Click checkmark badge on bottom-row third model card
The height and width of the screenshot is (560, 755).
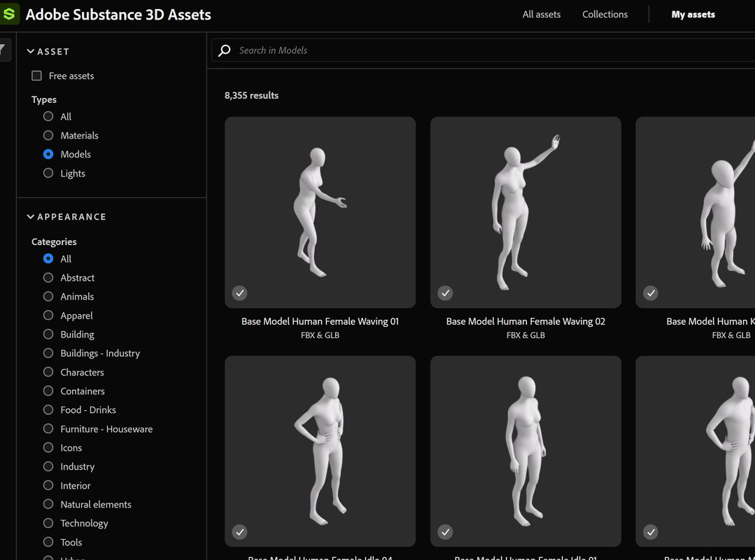[x=651, y=531]
